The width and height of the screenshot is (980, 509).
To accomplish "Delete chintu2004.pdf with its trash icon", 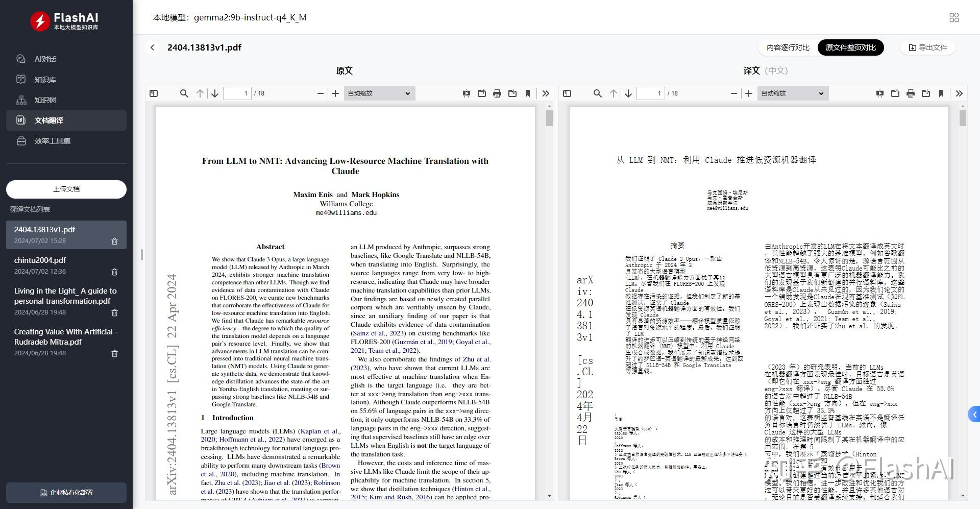I will (x=114, y=272).
